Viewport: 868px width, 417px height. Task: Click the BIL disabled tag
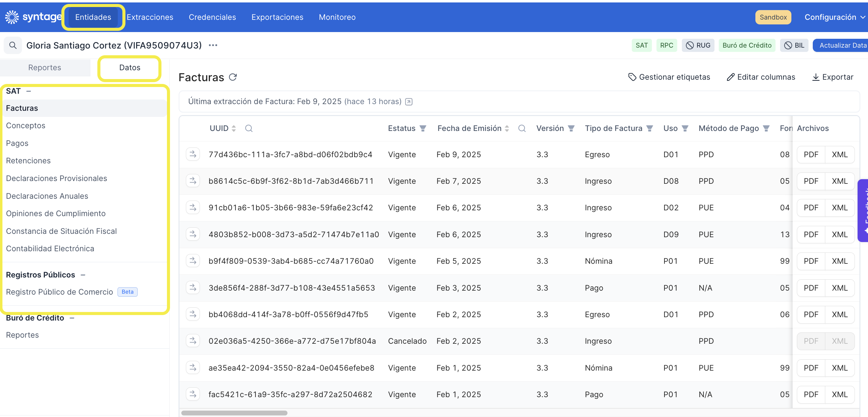[x=794, y=45]
